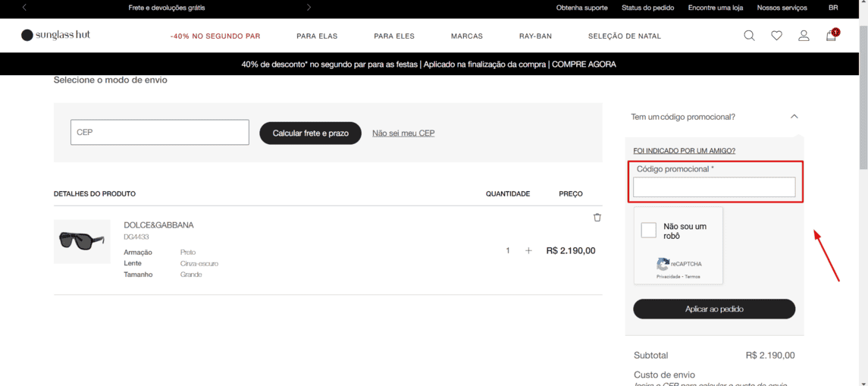Open the account profile icon

pyautogui.click(x=804, y=36)
